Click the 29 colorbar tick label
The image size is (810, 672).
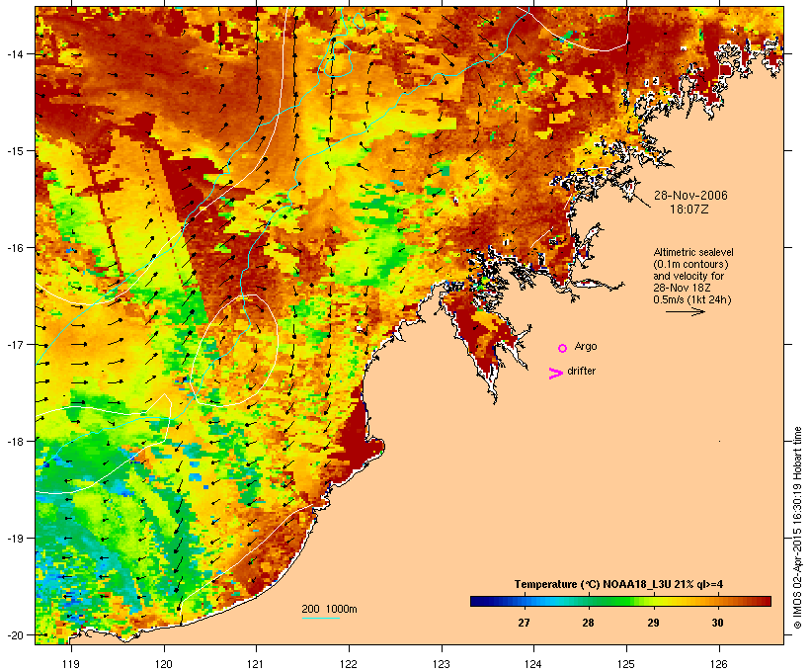pyautogui.click(x=653, y=623)
